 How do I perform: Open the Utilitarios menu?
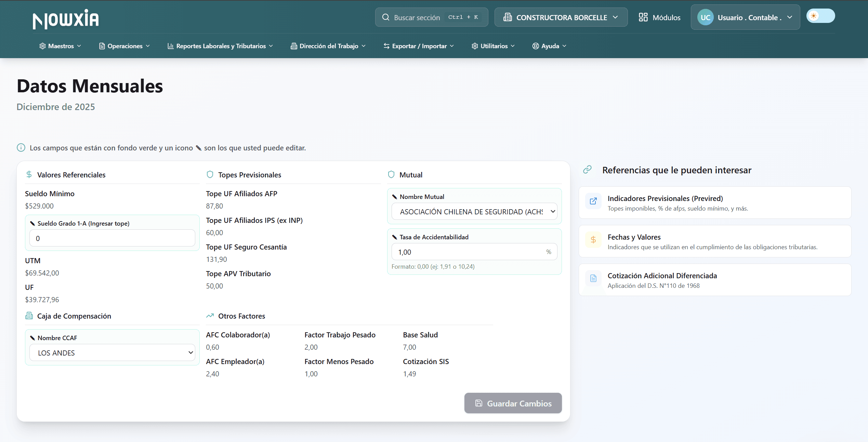pyautogui.click(x=493, y=46)
